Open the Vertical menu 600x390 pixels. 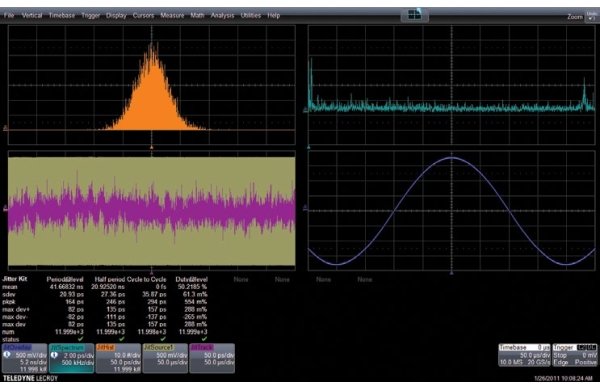(32, 16)
